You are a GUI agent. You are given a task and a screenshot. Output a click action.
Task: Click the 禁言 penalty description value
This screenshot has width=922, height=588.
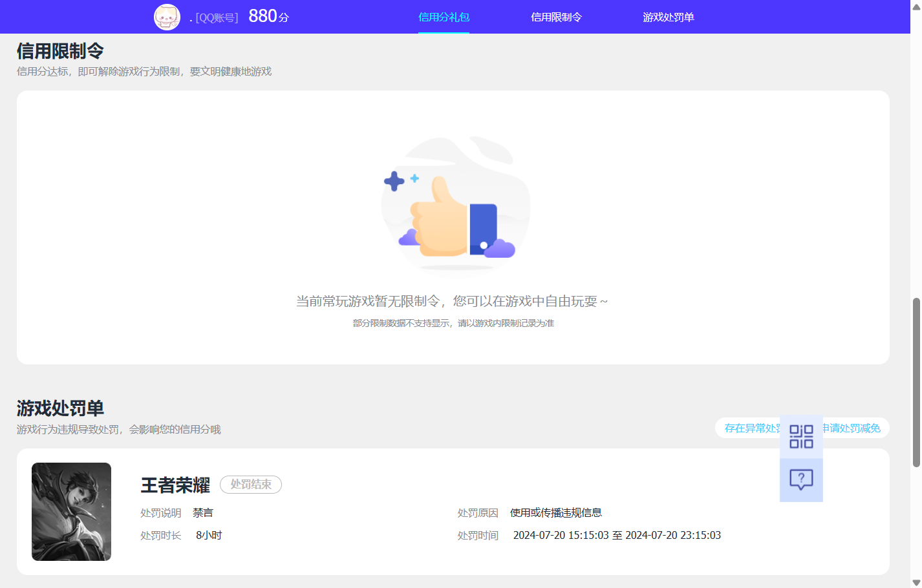[204, 512]
